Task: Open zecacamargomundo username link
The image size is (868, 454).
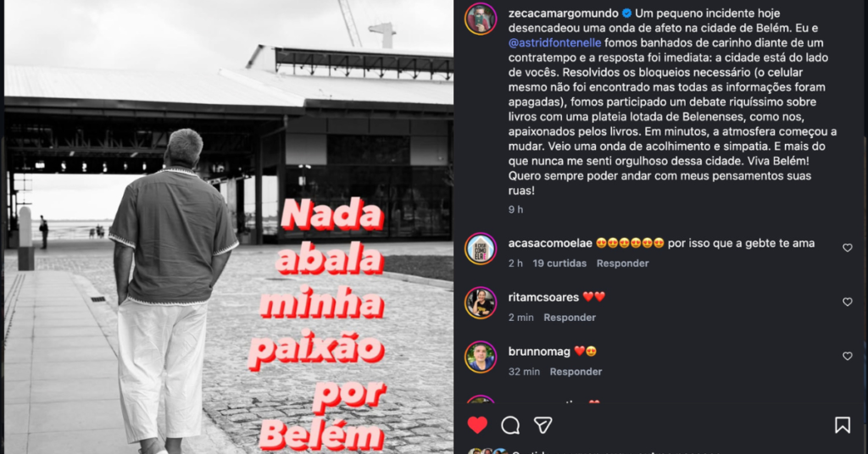Action: click(564, 14)
